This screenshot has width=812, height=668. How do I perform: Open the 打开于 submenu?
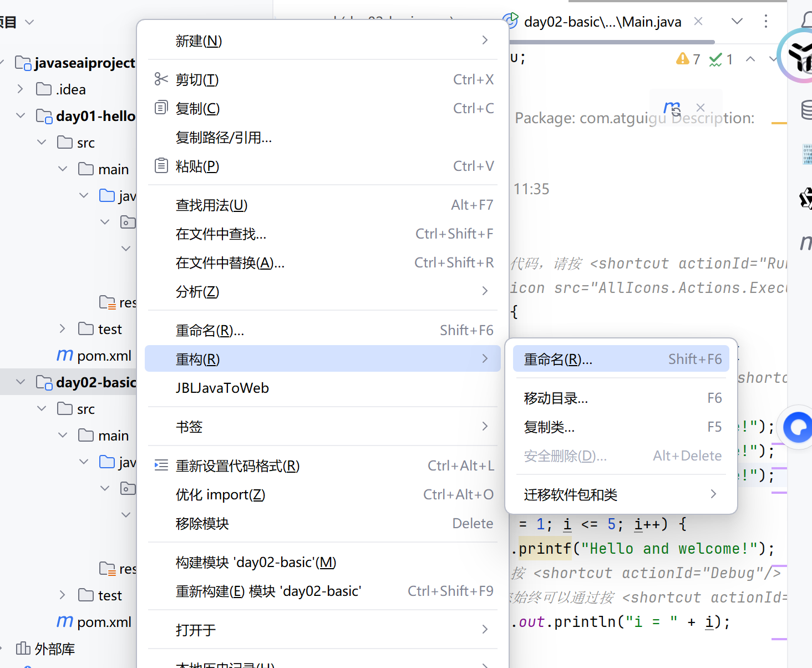tap(323, 630)
